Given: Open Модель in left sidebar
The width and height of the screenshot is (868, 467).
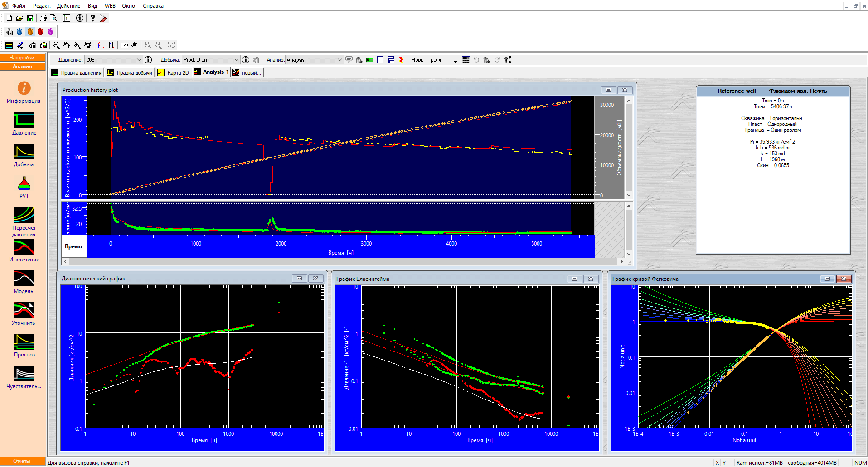Looking at the screenshot, I should click(24, 283).
